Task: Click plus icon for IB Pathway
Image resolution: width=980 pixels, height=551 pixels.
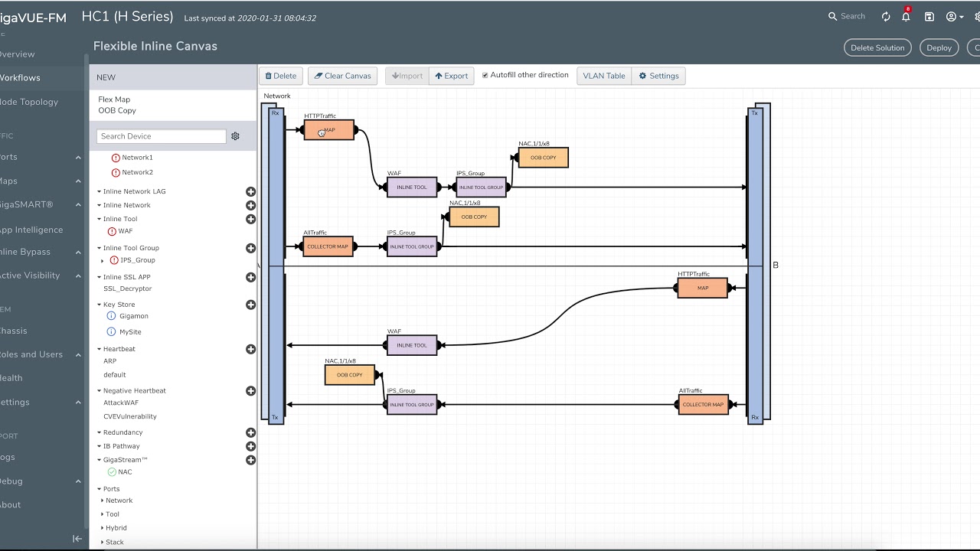Action: click(x=250, y=446)
